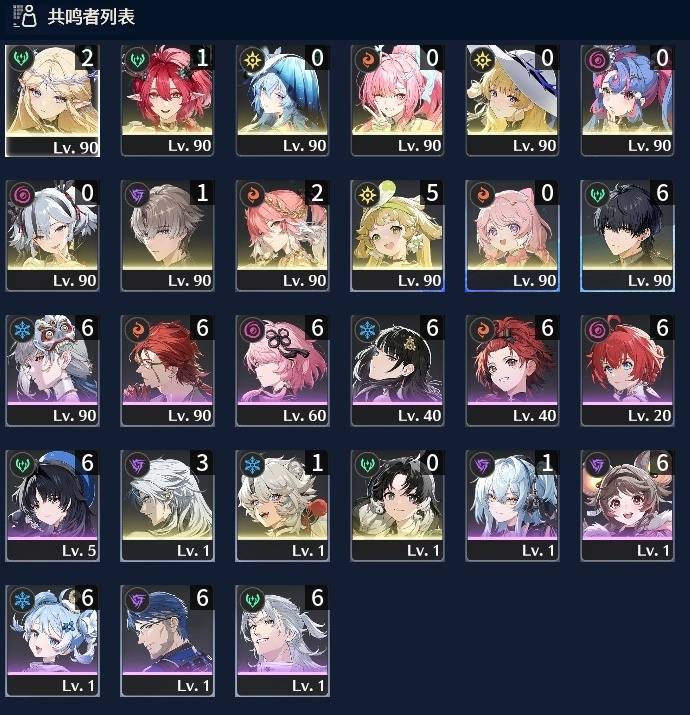The width and height of the screenshot is (690, 715).
Task: Select the white-haired male card showing number 3
Action: (x=167, y=505)
